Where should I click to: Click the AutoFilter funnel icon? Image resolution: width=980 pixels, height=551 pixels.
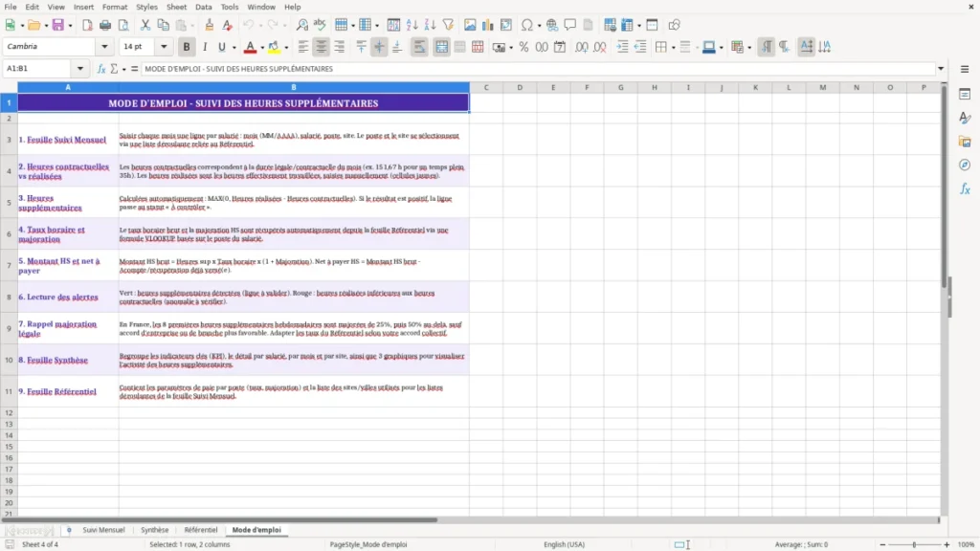point(448,25)
